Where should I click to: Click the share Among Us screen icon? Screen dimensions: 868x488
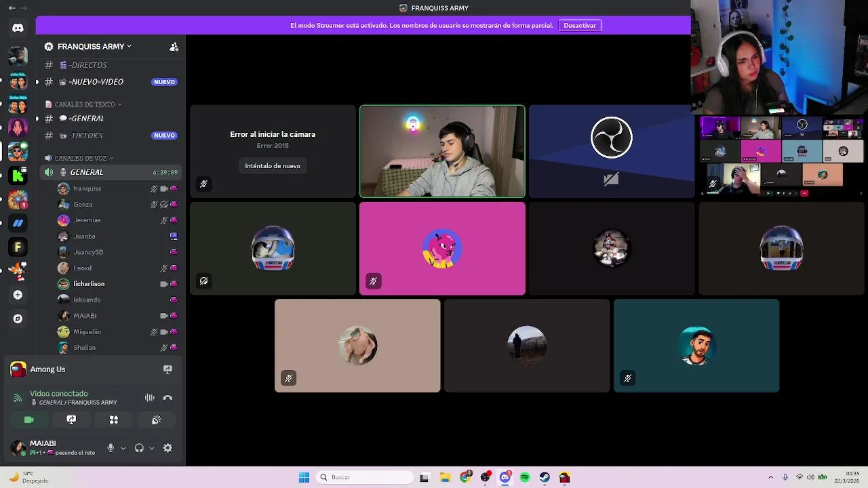[167, 369]
